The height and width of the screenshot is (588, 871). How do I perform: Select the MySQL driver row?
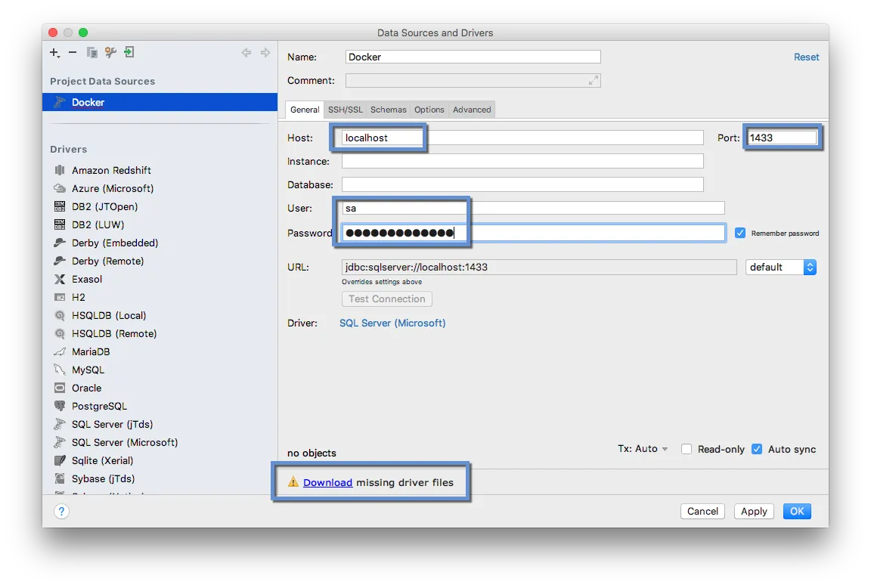tap(160, 370)
